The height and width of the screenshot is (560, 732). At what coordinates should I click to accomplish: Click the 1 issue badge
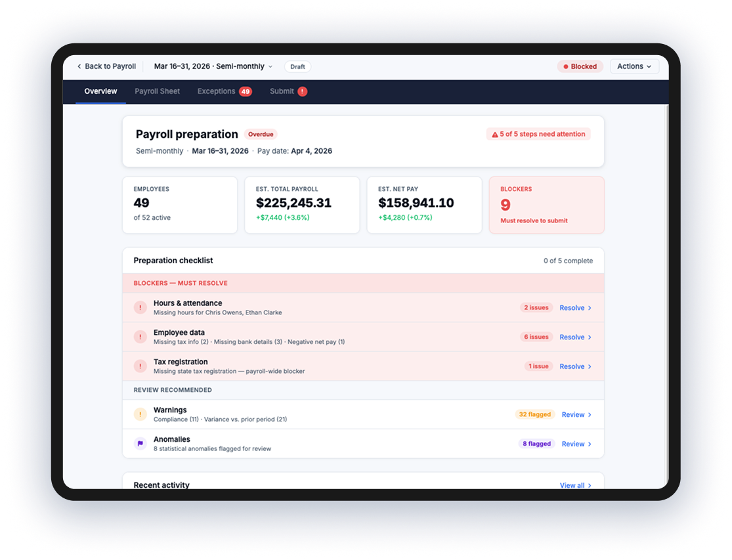pyautogui.click(x=538, y=366)
